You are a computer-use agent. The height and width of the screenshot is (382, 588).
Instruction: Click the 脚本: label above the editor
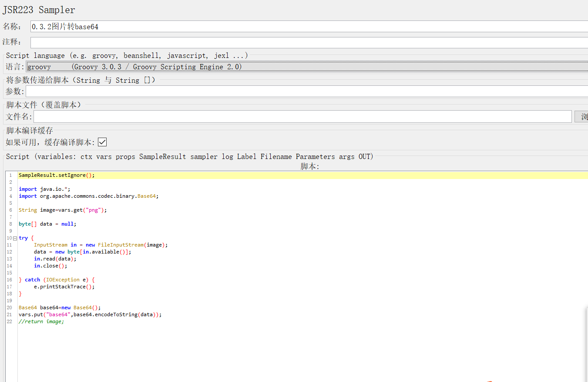point(310,166)
